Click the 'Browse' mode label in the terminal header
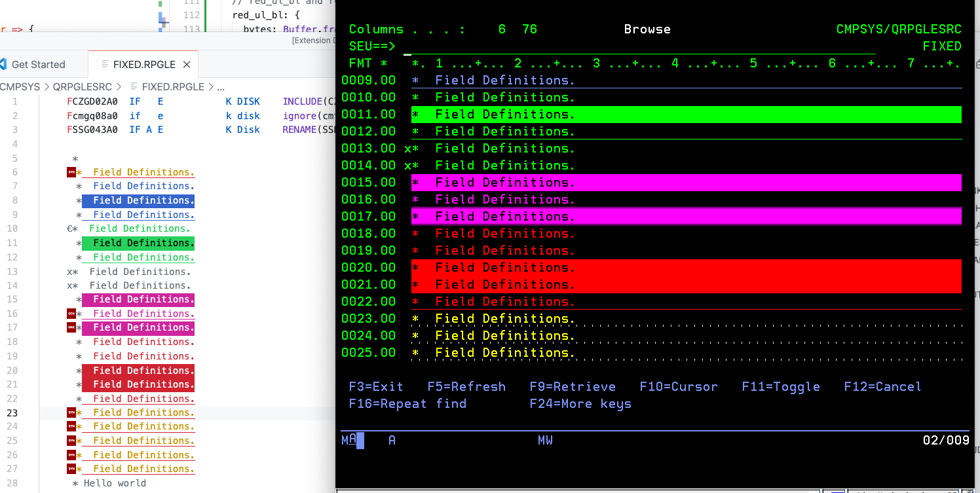The image size is (980, 493). (x=647, y=29)
